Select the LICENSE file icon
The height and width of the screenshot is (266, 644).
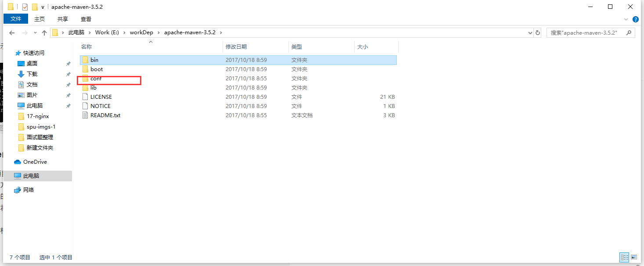tap(86, 97)
